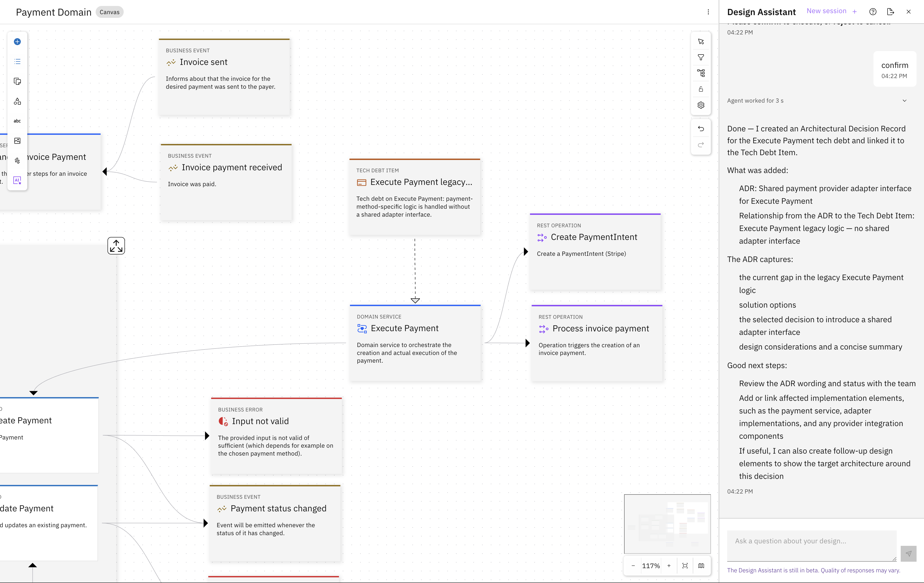Zoom in with the plus button
This screenshot has width=924, height=583.
click(x=669, y=566)
